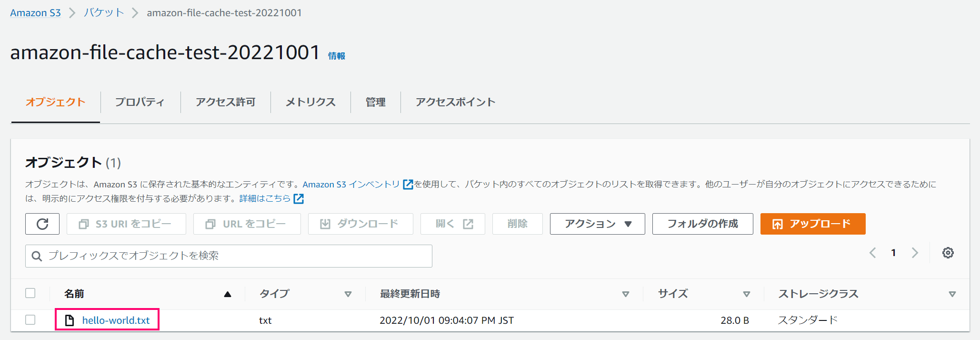Click external link icon after Amazon S3 インベントリ

(408, 184)
